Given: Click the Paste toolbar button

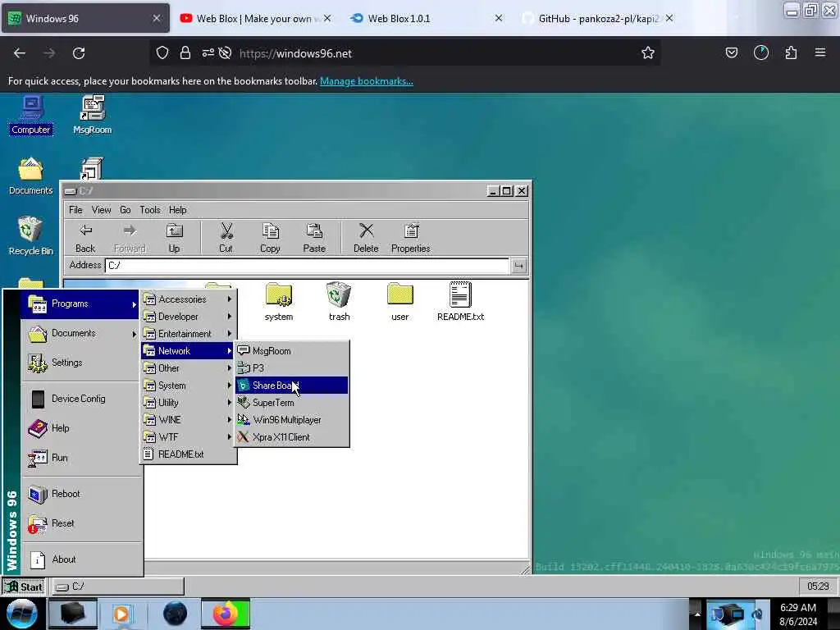Looking at the screenshot, I should 314,239.
